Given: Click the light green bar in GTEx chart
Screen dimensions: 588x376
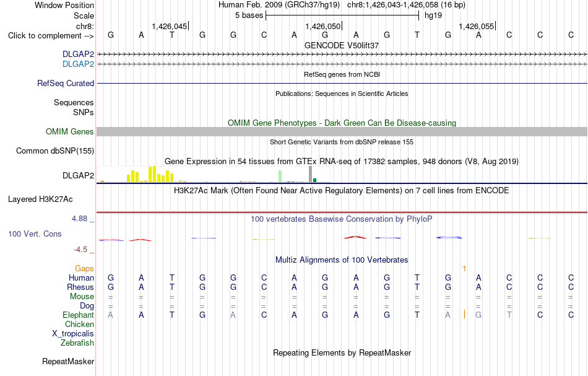Looking at the screenshot, I should pos(280,177).
